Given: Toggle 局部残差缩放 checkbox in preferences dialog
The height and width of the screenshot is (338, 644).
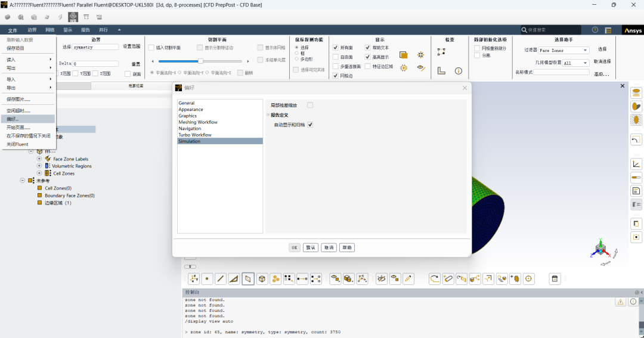Looking at the screenshot, I should tap(310, 105).
